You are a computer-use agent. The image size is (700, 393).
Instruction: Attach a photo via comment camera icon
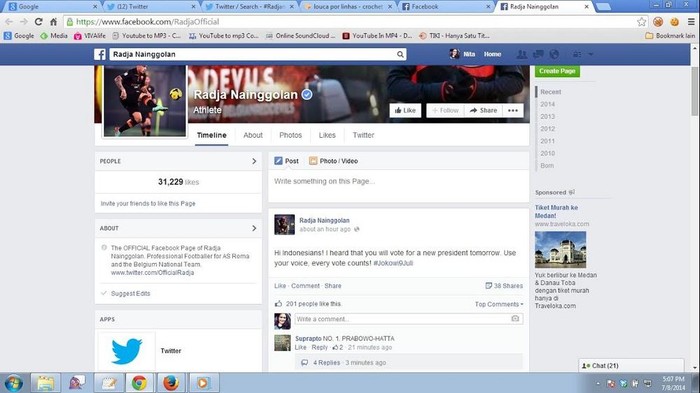pyautogui.click(x=515, y=319)
